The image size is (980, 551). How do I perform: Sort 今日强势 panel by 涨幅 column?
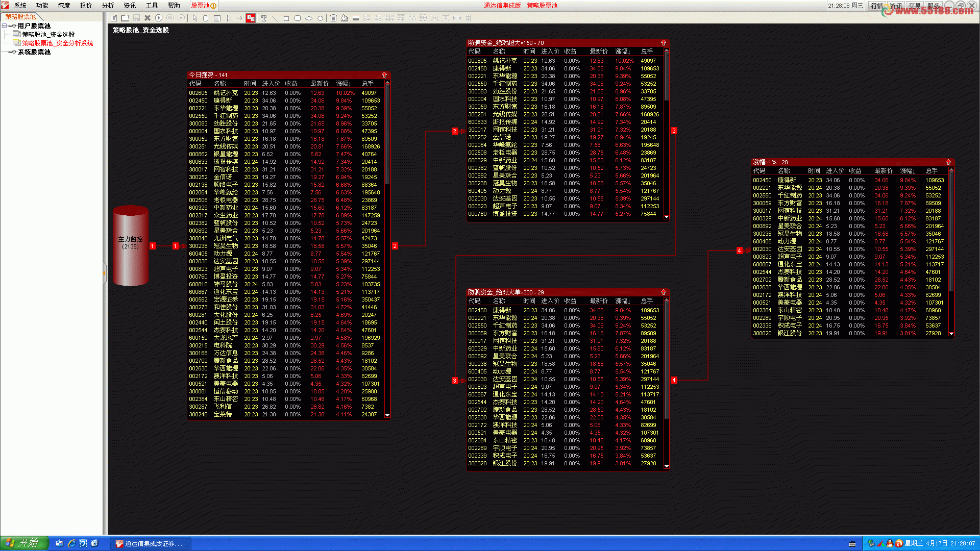[343, 84]
